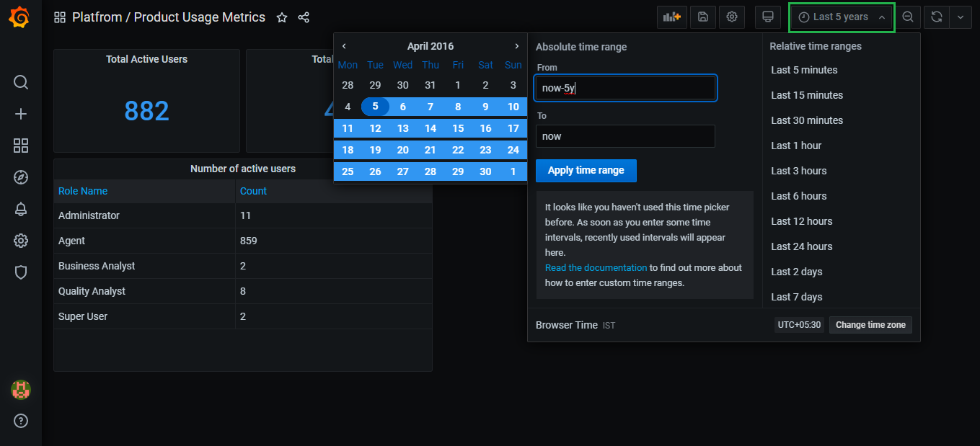Save the dashboard with the disk icon
The image size is (980, 446).
(703, 17)
